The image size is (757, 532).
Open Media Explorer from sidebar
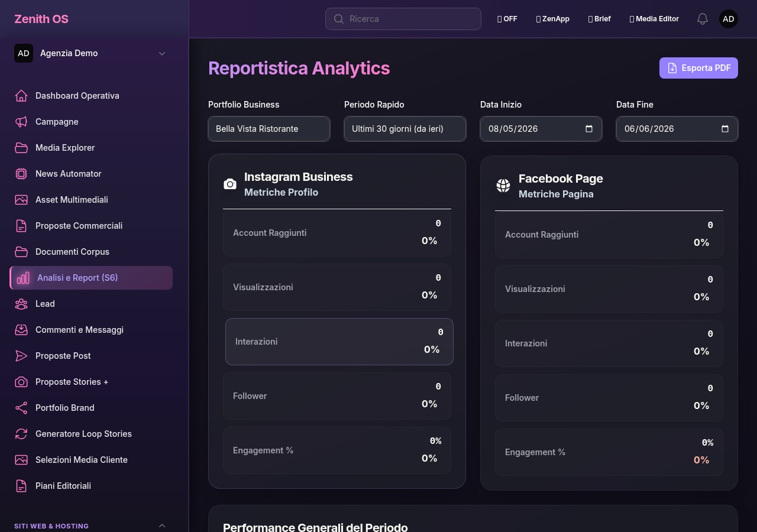pyautogui.click(x=91, y=148)
